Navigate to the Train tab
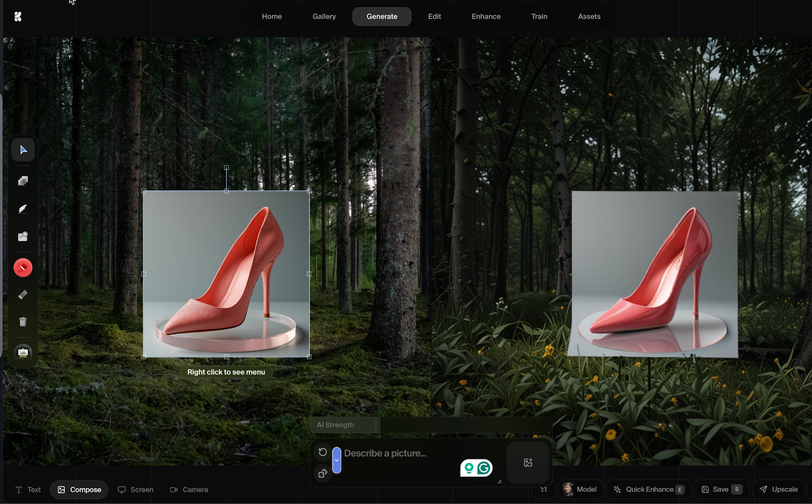 coord(539,16)
